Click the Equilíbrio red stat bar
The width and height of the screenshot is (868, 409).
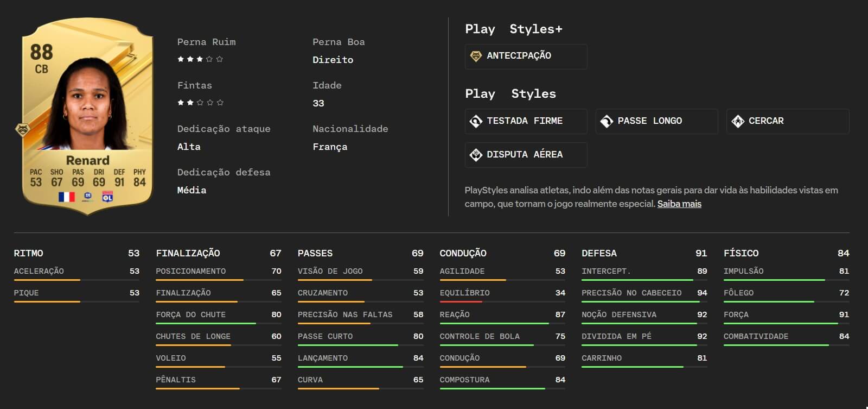pos(461,301)
